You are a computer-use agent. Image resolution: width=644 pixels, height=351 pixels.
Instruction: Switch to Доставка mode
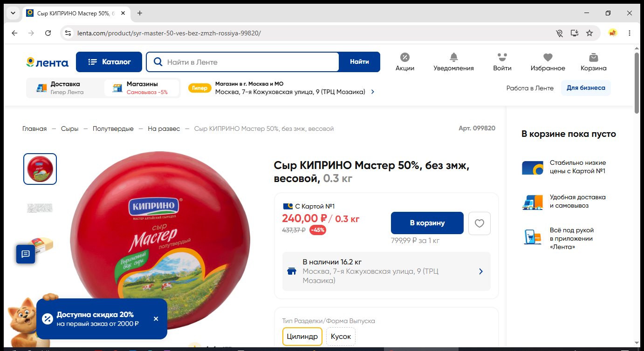point(65,88)
